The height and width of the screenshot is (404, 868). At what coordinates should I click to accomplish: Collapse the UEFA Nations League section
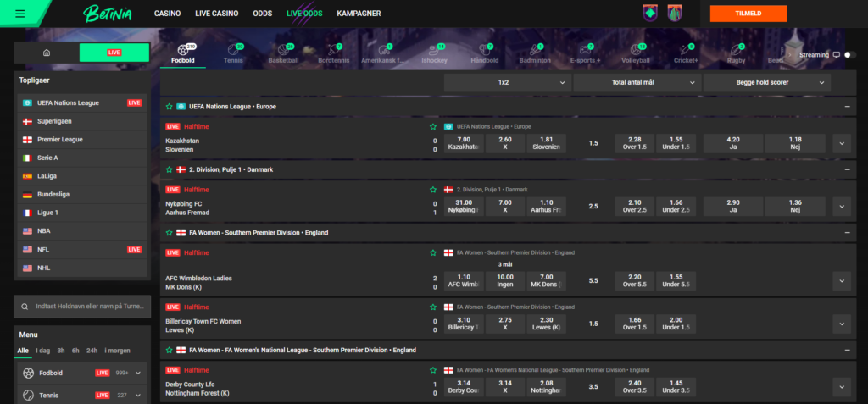[847, 106]
